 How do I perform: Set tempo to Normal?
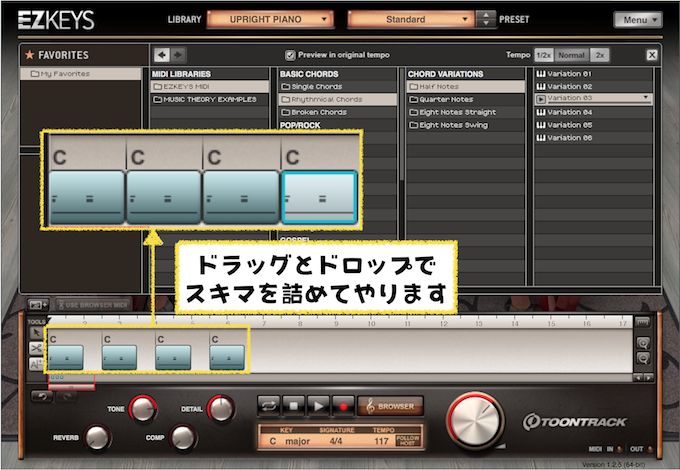(571, 55)
